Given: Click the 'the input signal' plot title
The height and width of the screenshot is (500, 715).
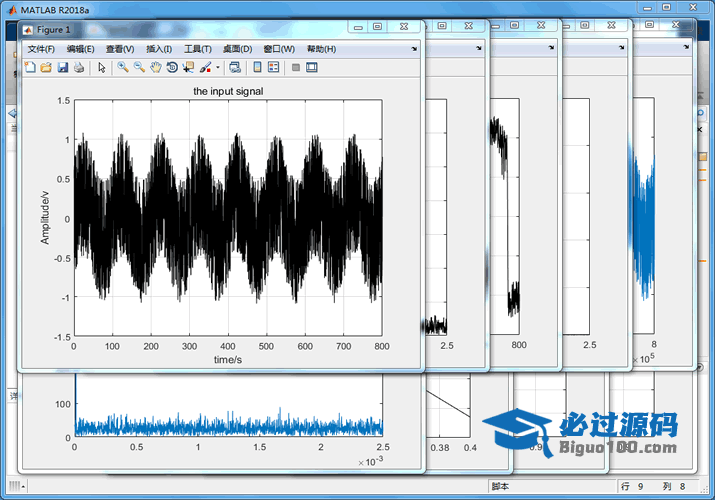Looking at the screenshot, I should coord(228,91).
